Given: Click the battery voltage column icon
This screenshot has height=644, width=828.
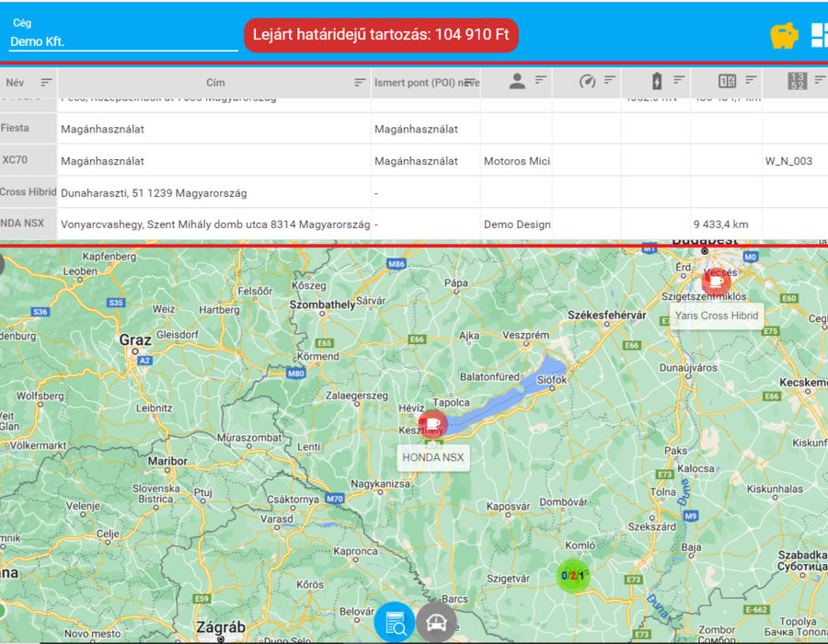Looking at the screenshot, I should pyautogui.click(x=656, y=81).
